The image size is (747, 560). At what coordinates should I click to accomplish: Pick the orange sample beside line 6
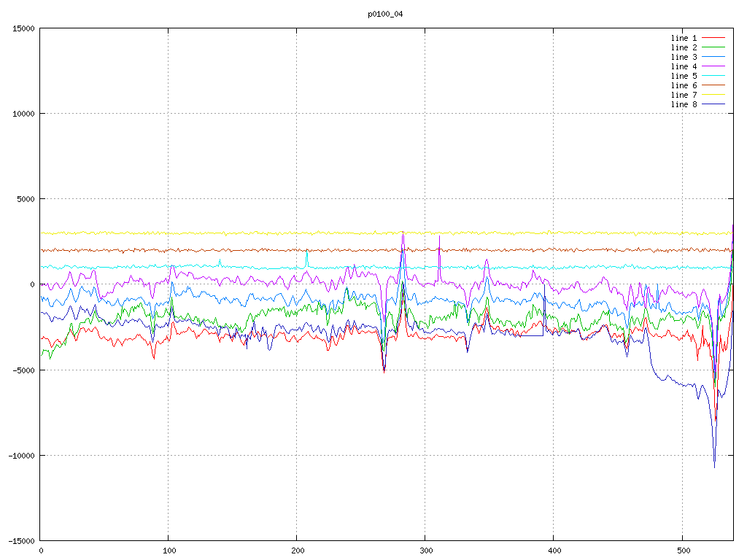(x=713, y=85)
